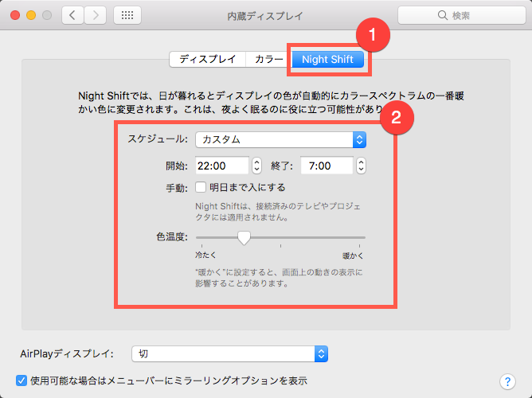Switch to the カラー tab
The width and height of the screenshot is (532, 398).
[268, 60]
